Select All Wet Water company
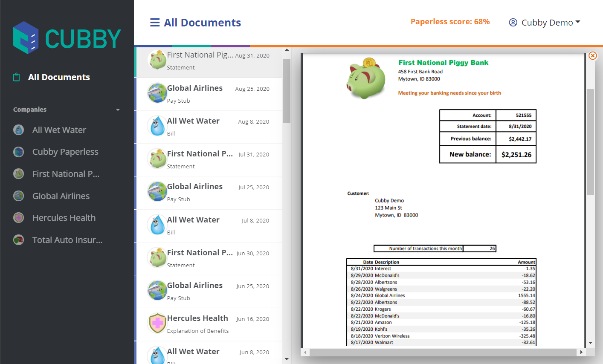 click(59, 130)
